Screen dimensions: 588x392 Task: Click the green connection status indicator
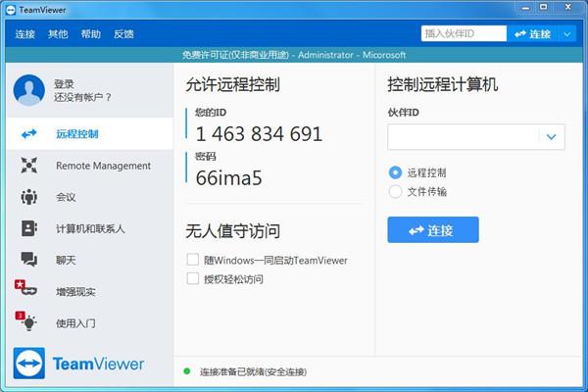tap(187, 371)
